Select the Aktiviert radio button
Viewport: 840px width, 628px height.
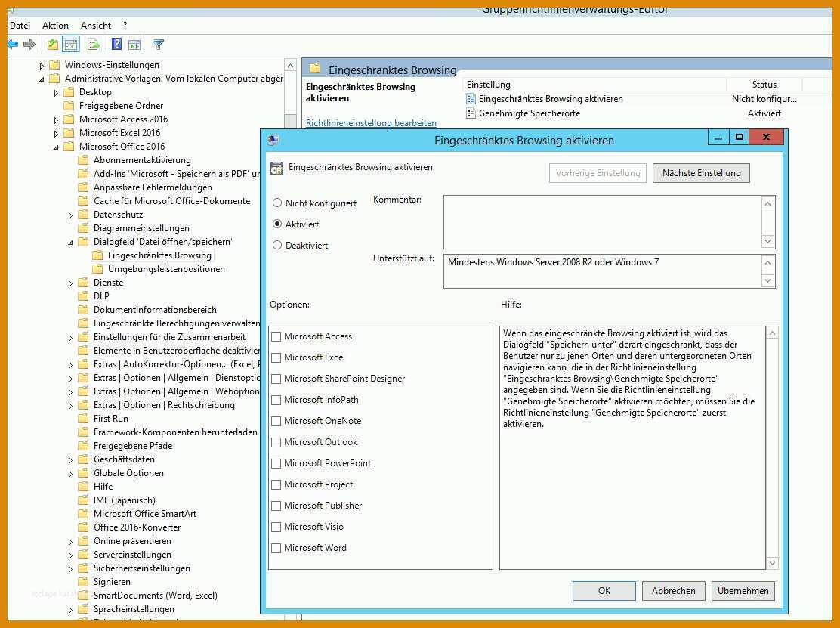tap(277, 224)
